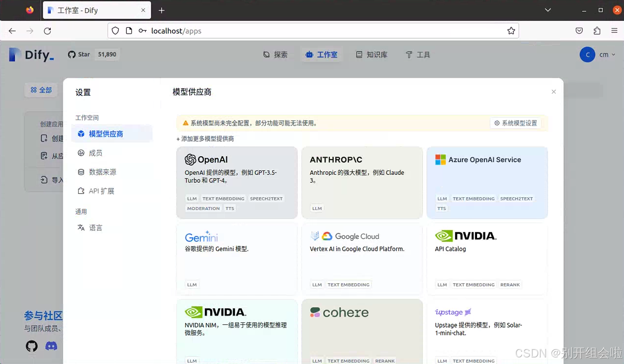Click the GitHub Star 51,890 badge

93,54
